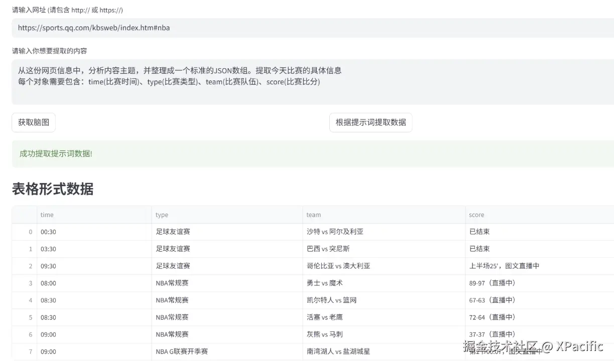Viewport: 614px width, 364px height.
Task: Select type cell for 勇士 vs 魔术 row
Action: tap(227, 283)
